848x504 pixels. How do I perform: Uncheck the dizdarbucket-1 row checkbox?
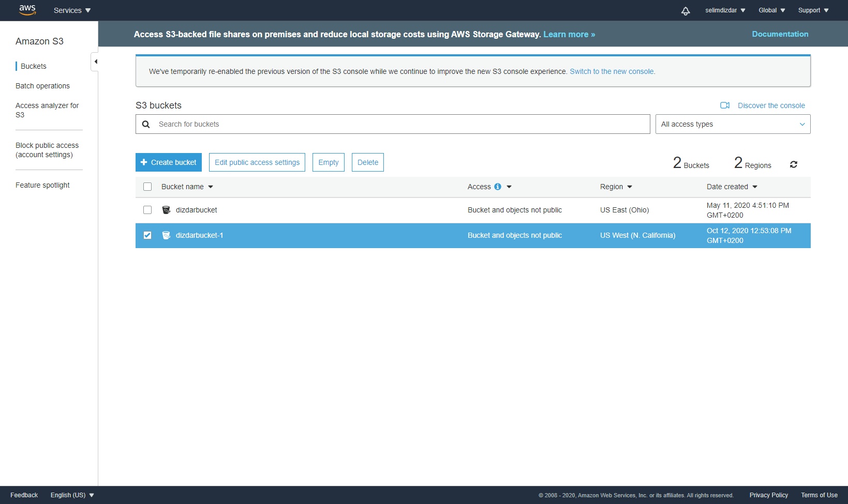(147, 235)
